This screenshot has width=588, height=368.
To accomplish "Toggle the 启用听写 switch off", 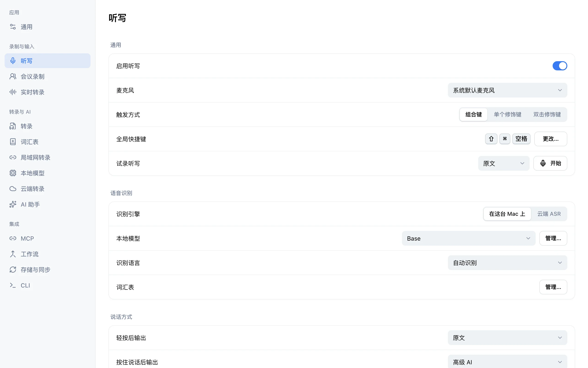I will 560,66.
